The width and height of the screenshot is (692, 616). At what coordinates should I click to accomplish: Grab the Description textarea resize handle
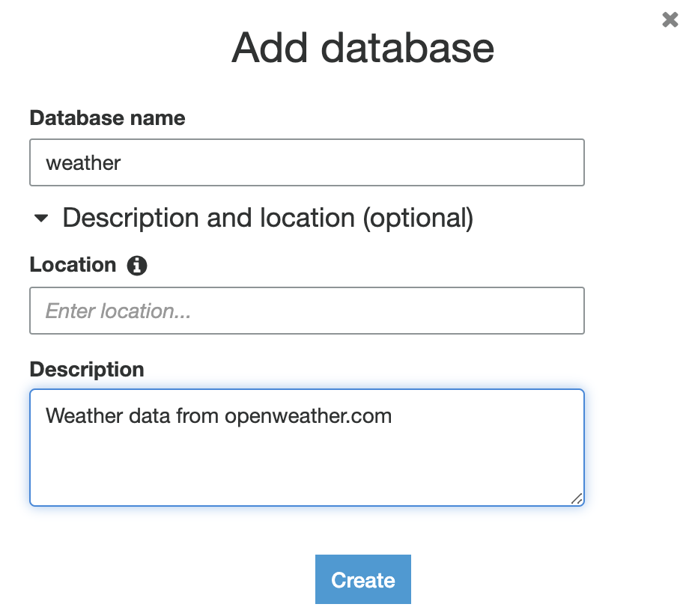(576, 498)
